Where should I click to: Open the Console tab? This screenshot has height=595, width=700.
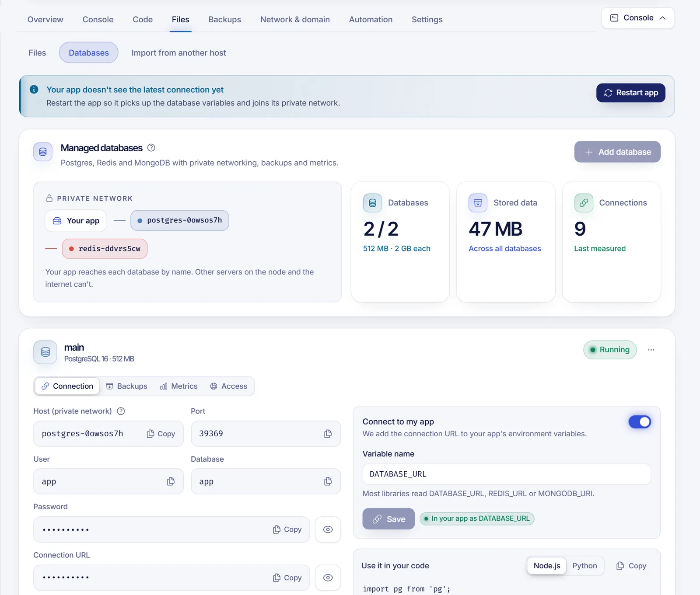(x=98, y=19)
